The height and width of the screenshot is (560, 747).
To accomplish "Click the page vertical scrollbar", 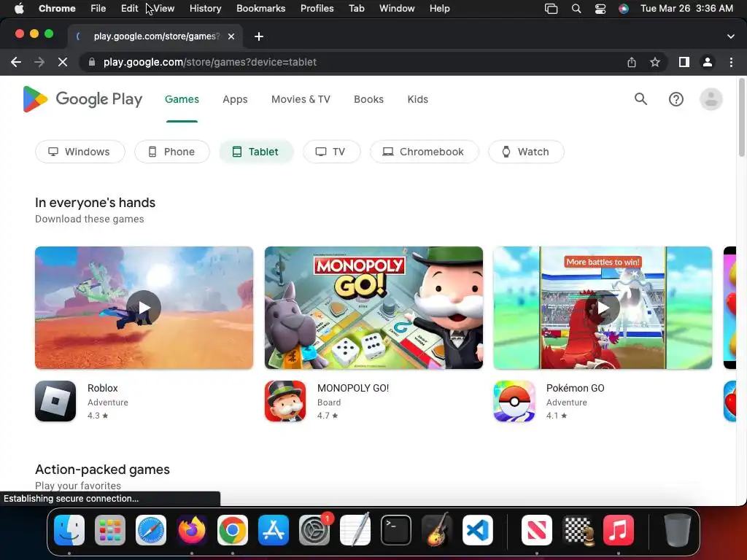I will pyautogui.click(x=741, y=118).
